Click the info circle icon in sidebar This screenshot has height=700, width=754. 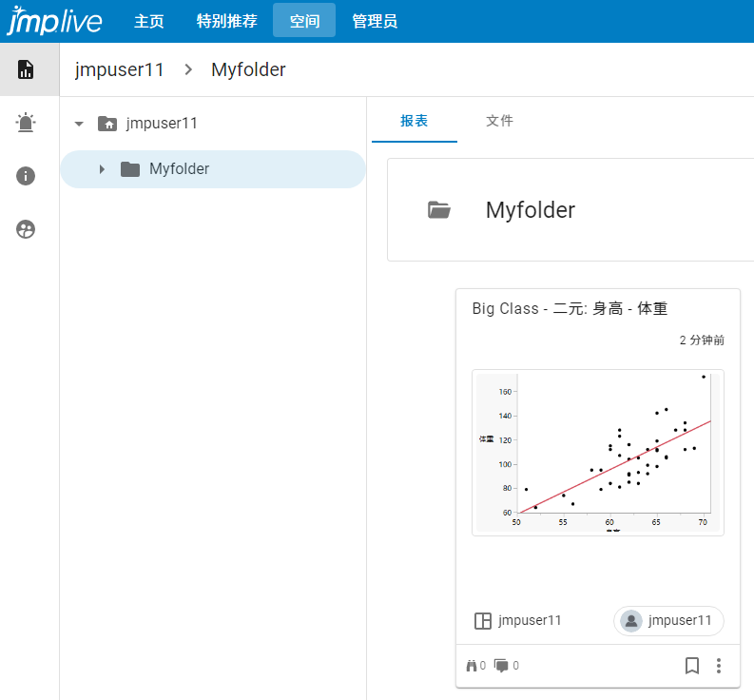26,176
